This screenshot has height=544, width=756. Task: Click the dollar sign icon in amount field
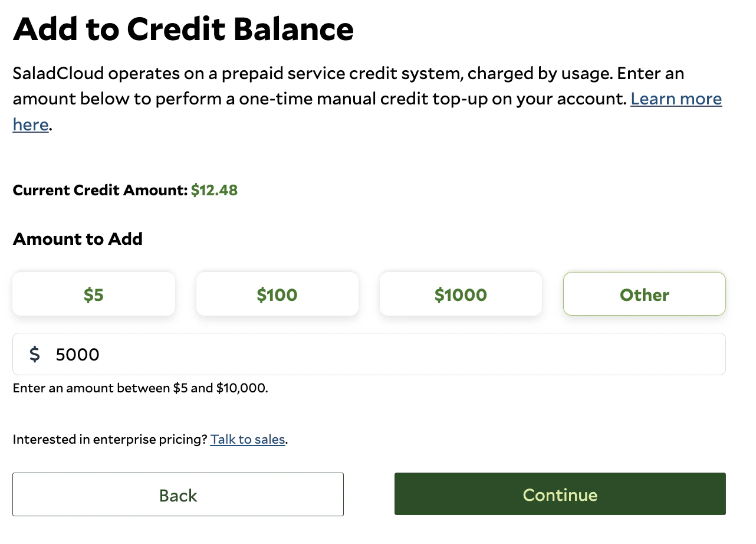click(35, 354)
